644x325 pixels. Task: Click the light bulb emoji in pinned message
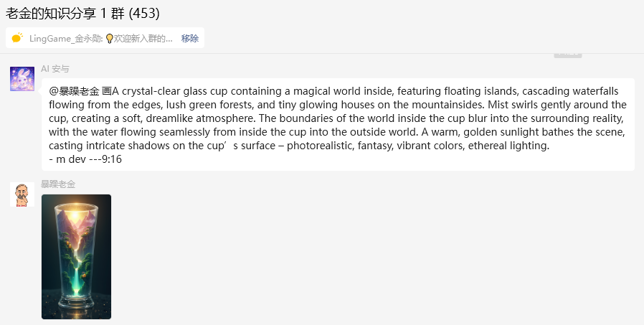point(109,39)
